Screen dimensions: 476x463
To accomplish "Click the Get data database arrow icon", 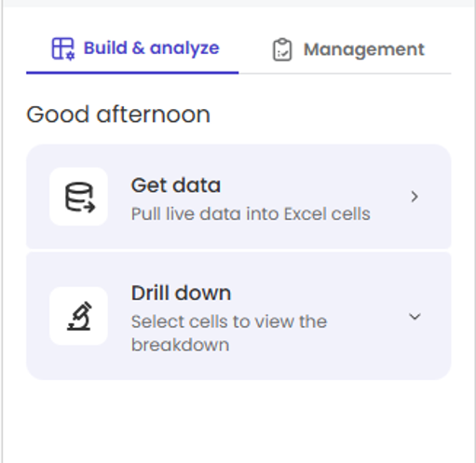I will point(80,197).
